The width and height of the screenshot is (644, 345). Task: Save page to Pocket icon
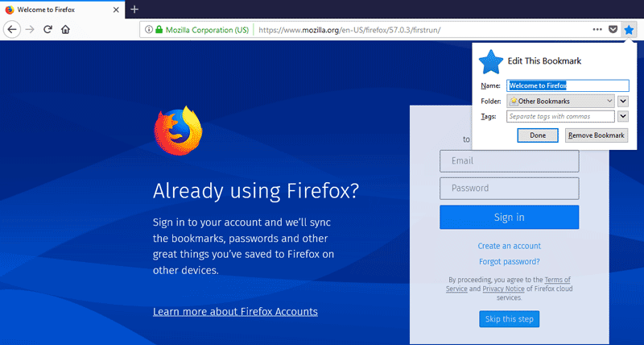pos(613,30)
